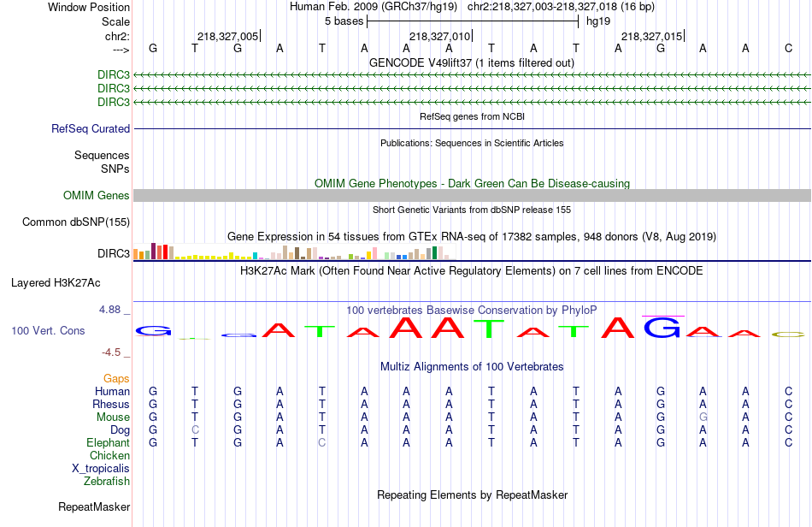The width and height of the screenshot is (812, 527).
Task: Select the 5 bases scale bar
Action: coord(473,21)
